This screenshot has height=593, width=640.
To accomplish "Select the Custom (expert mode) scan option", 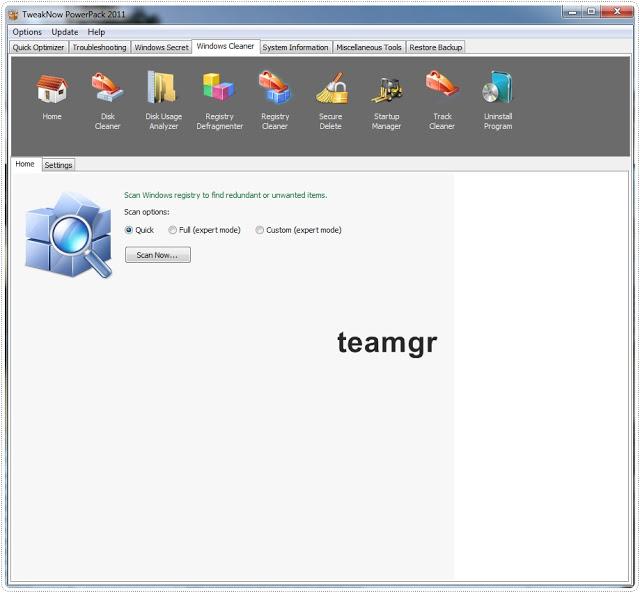I will point(298,230).
